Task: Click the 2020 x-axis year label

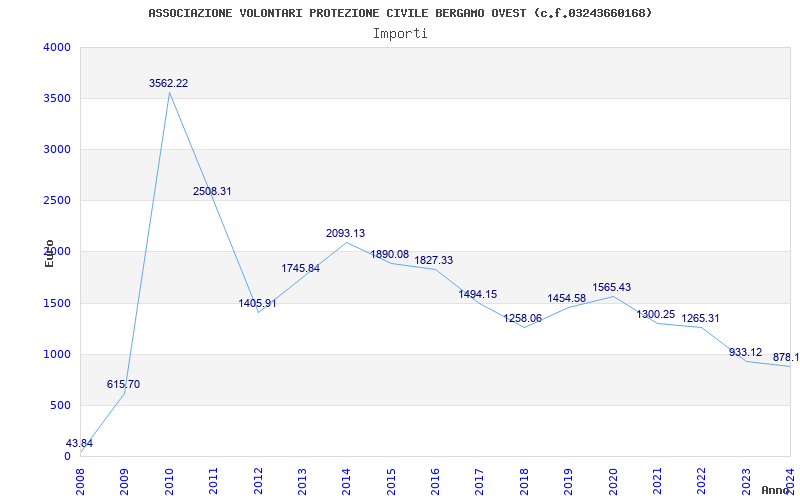Action: pos(613,481)
